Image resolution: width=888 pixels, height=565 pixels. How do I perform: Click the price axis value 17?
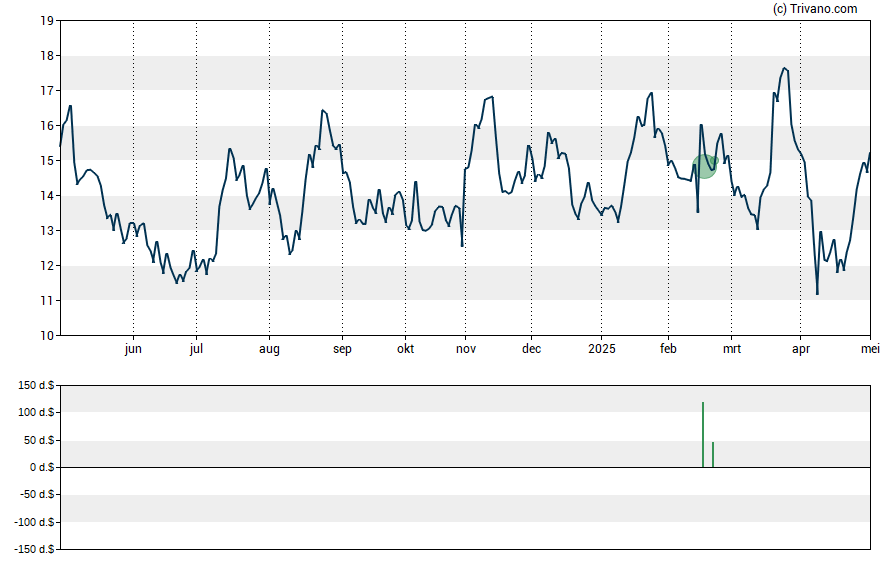(47, 91)
